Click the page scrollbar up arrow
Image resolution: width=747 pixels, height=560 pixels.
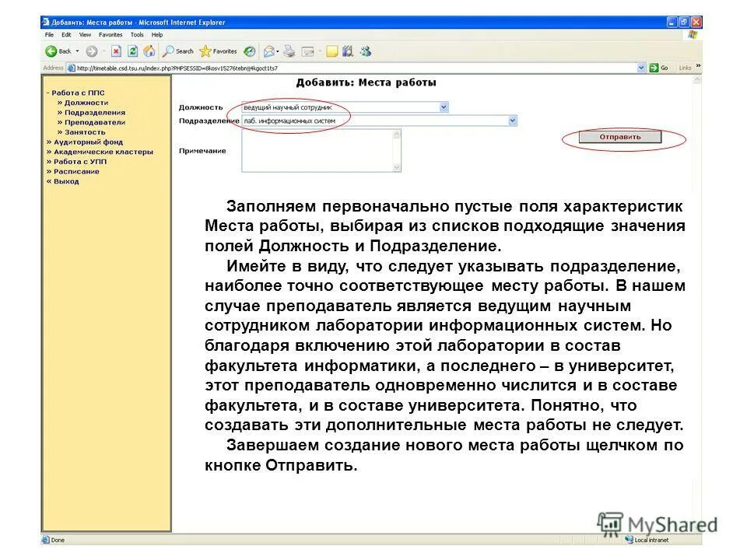697,80
